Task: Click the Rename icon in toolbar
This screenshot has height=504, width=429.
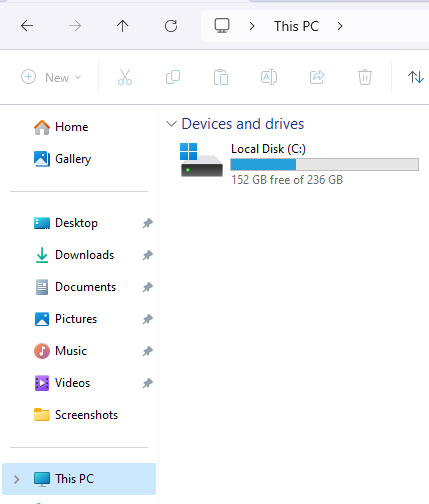Action: (269, 77)
